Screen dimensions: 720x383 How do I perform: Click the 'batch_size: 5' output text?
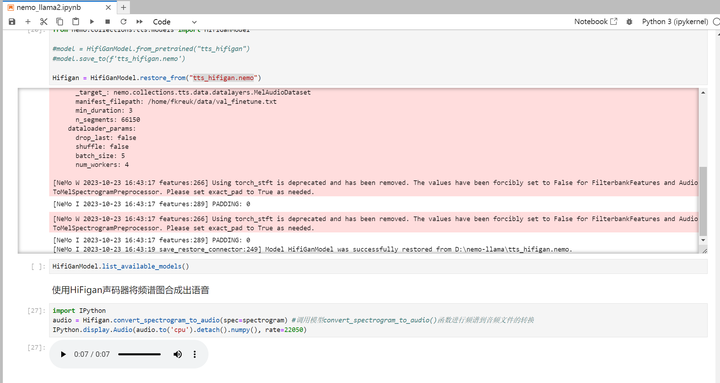100,156
